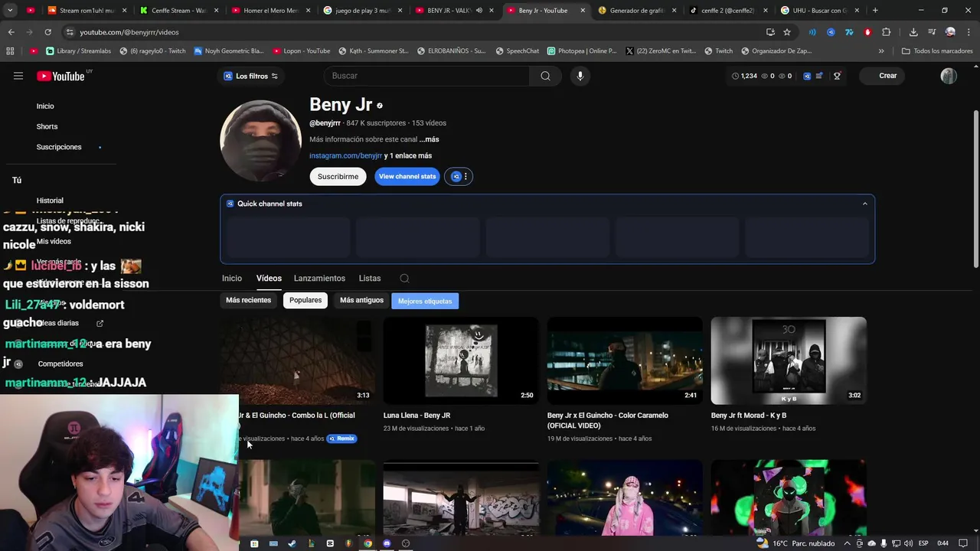
Task: Switch to the Lanzamientos tab
Action: point(319,279)
